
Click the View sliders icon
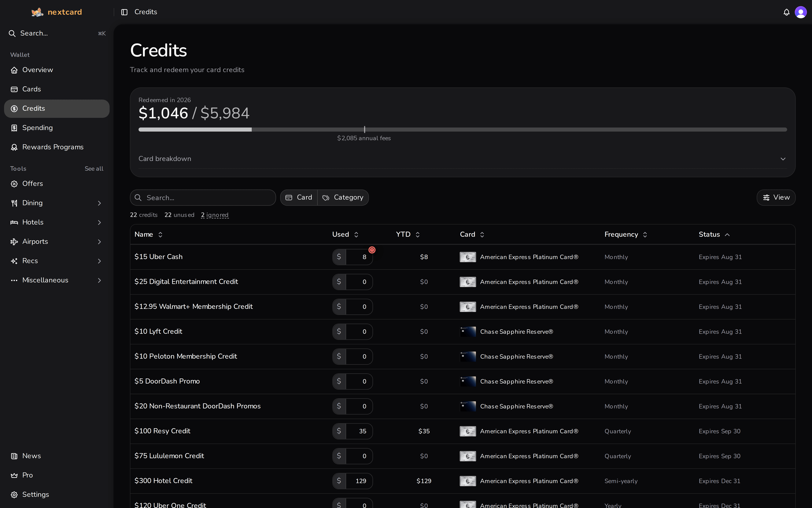[x=766, y=197]
